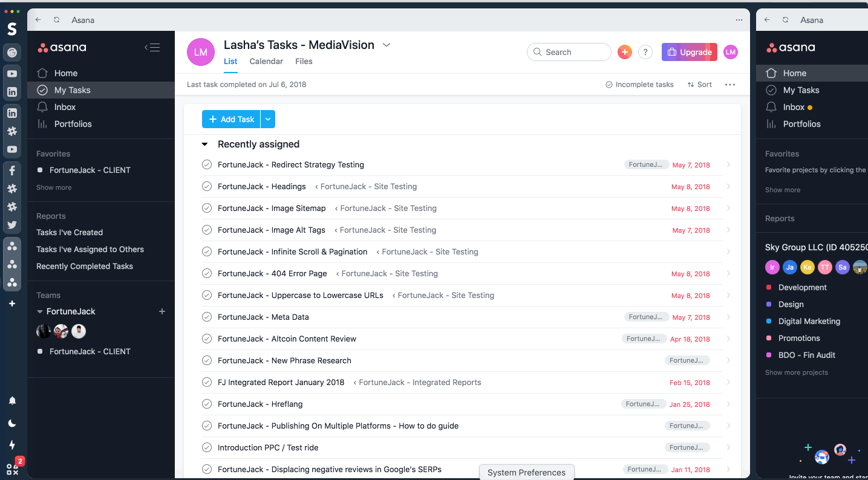This screenshot has height=480, width=868.
Task: Click into the Search field
Action: 569,52
